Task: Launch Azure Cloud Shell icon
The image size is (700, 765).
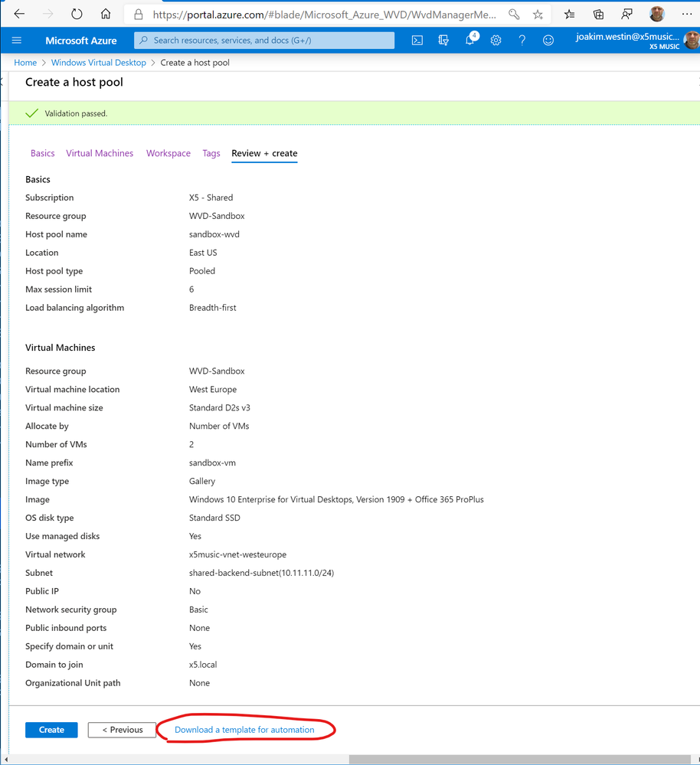Action: 417,41
